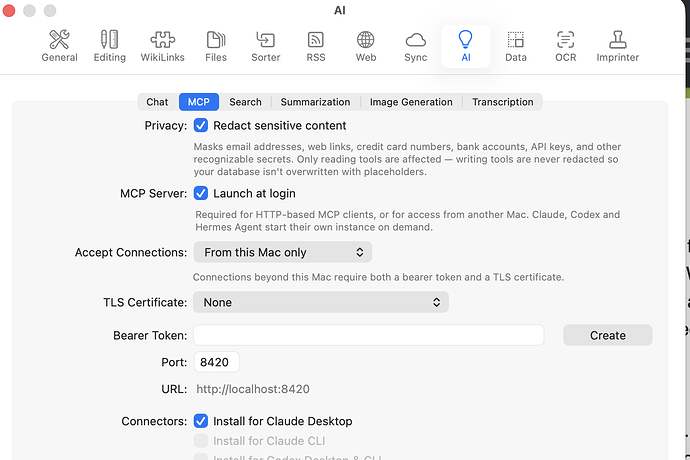Open the Files preferences pane
The height and width of the screenshot is (460, 690).
(216, 46)
